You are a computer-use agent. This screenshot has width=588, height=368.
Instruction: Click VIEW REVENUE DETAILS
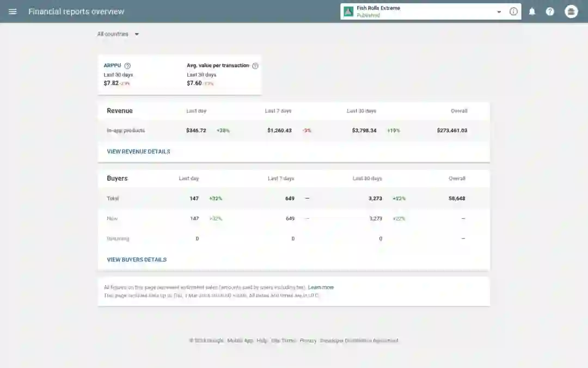tap(138, 151)
